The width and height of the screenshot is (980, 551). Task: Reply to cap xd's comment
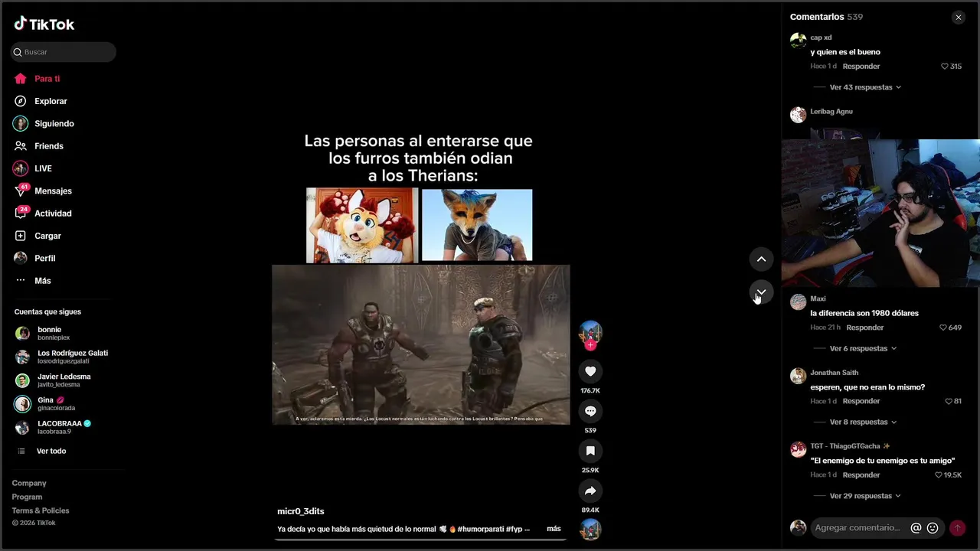tap(861, 67)
